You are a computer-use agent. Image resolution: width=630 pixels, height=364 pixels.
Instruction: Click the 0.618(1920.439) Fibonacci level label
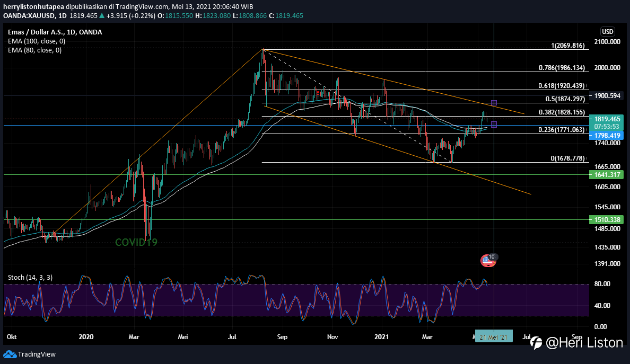[562, 86]
